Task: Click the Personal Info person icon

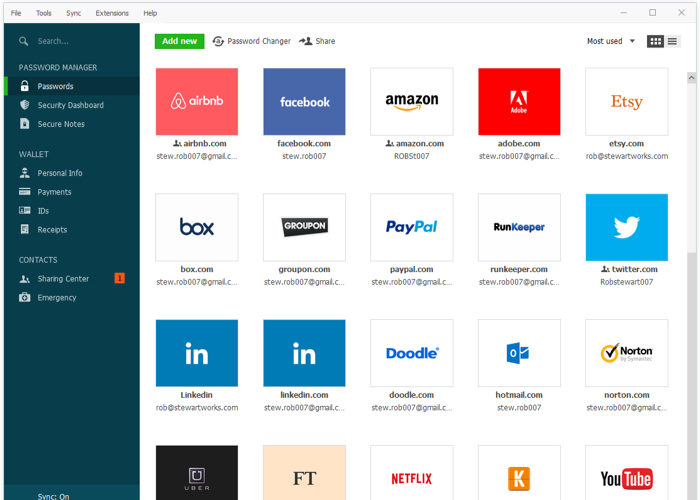Action: (x=25, y=173)
